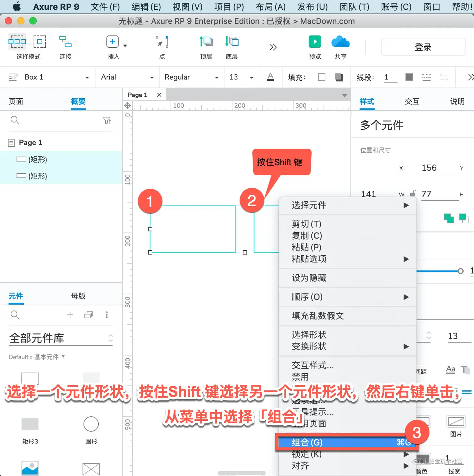Screen dimensions: 474x476
Task: Adjust the font size stepper arrows
Action: coord(429,336)
